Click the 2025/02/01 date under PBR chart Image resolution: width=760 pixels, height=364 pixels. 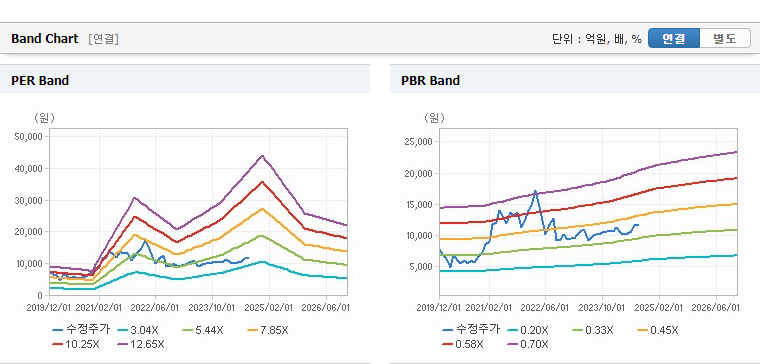(659, 308)
